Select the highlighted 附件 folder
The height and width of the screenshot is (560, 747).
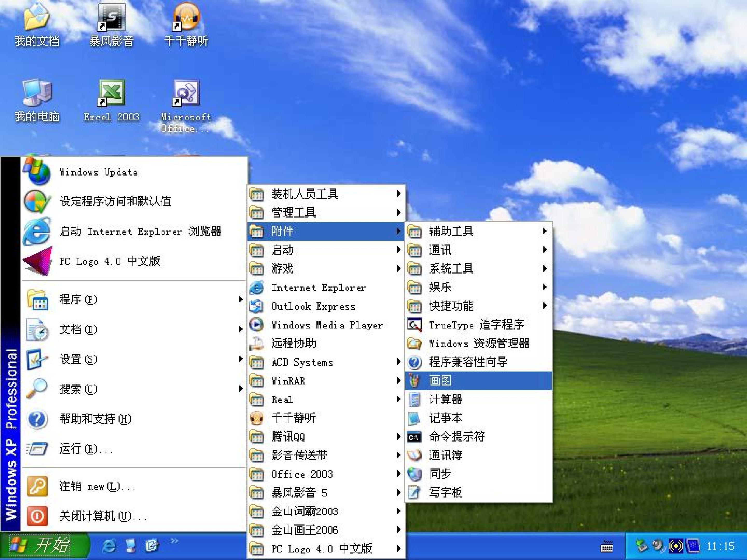click(326, 231)
